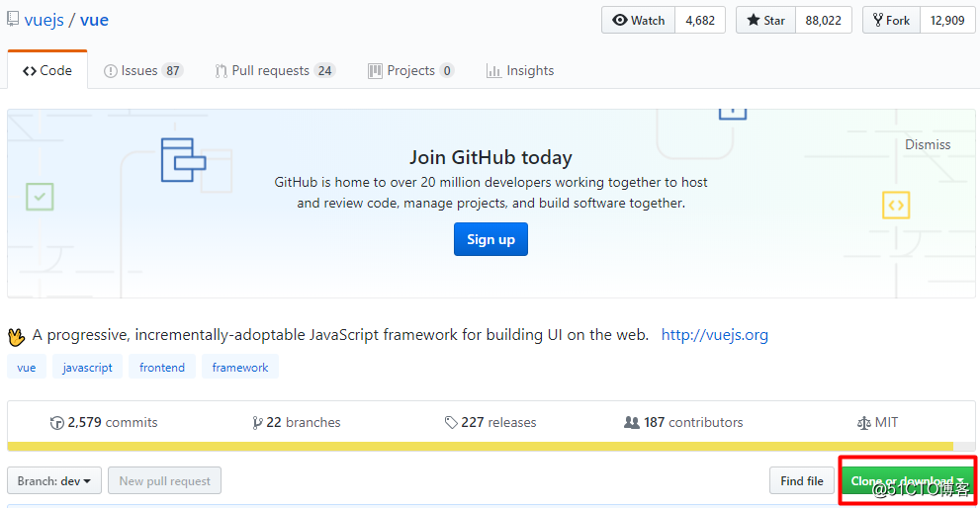Image resolution: width=980 pixels, height=508 pixels.
Task: View the 227 releases page
Action: (x=490, y=422)
